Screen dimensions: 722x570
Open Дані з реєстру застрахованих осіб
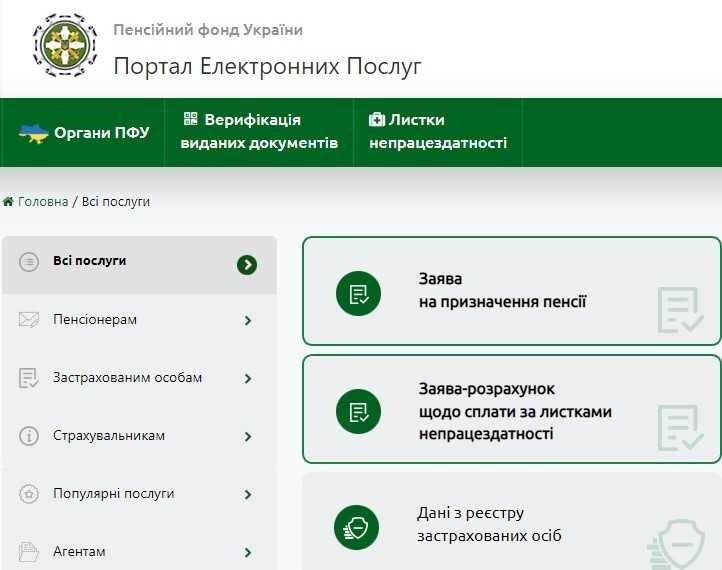click(x=512, y=522)
